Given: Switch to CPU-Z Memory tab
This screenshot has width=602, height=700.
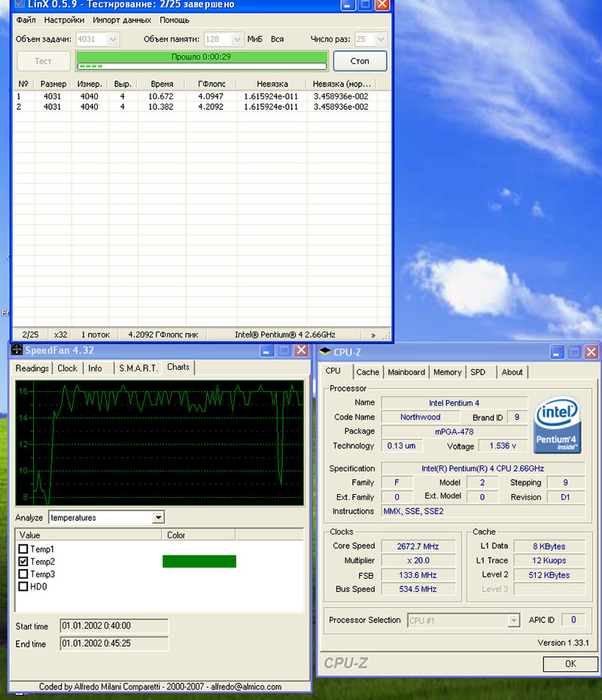Looking at the screenshot, I should (x=448, y=372).
